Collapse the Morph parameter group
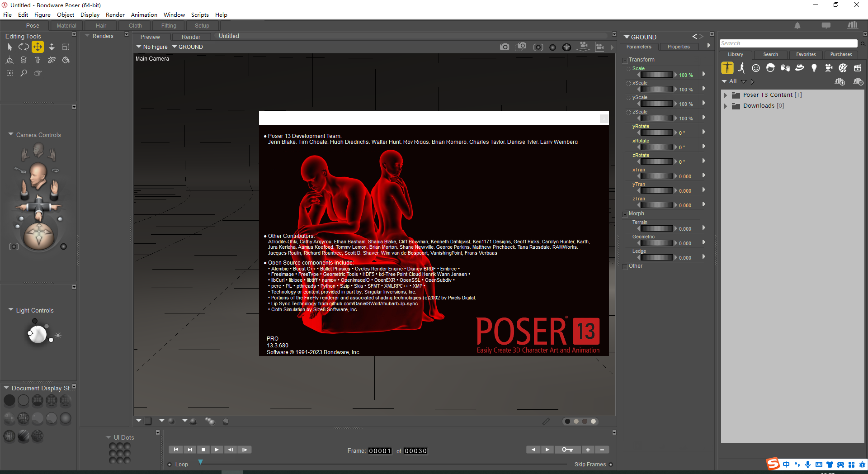The height and width of the screenshot is (474, 868). [625, 214]
